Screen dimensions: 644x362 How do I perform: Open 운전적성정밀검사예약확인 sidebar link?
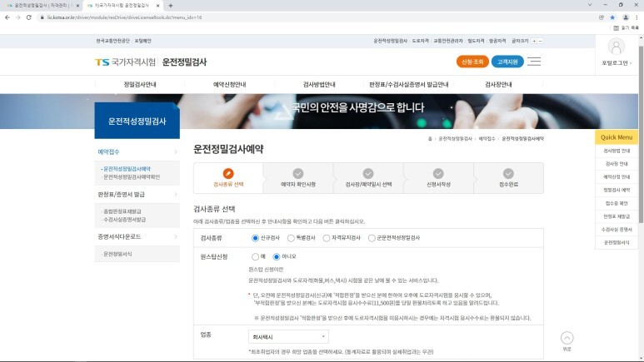tap(132, 177)
